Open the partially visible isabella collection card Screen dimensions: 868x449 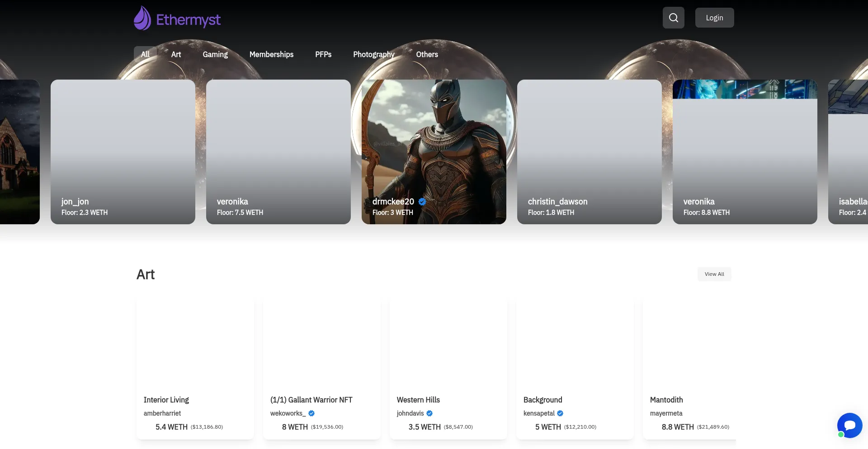point(848,152)
